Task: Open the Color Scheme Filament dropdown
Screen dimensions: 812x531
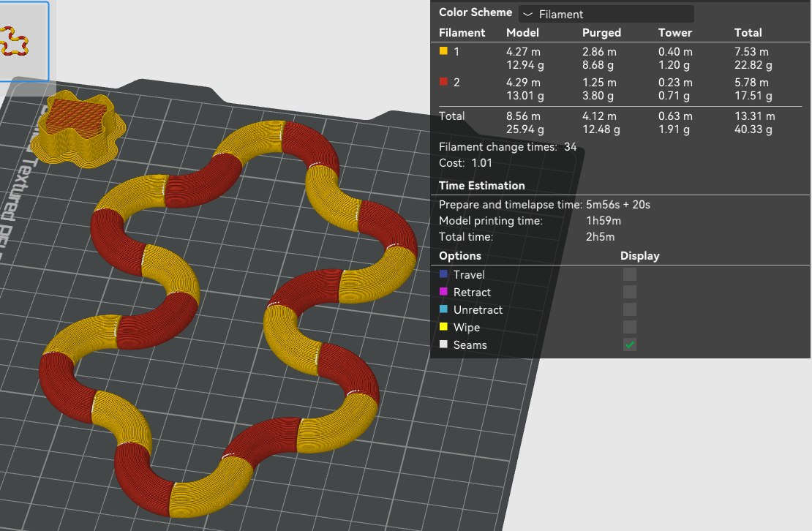Action: click(606, 14)
